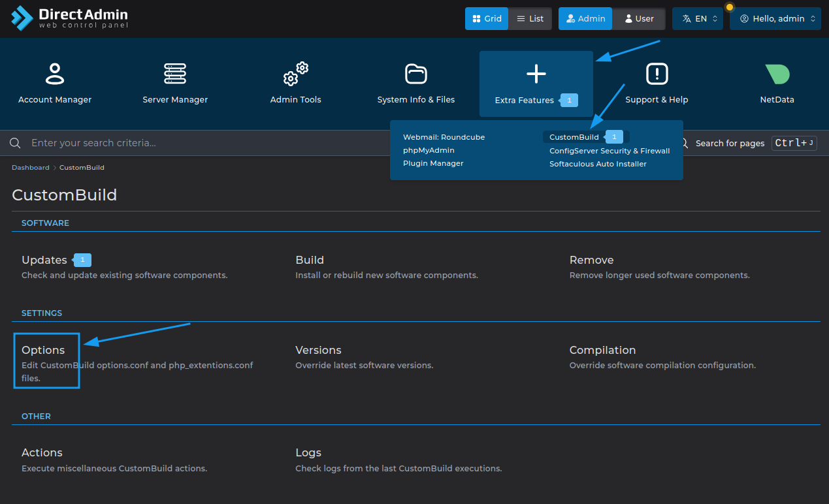Screen dimensions: 829x504
Task: Open the NetData leaf icon
Action: coord(777,74)
